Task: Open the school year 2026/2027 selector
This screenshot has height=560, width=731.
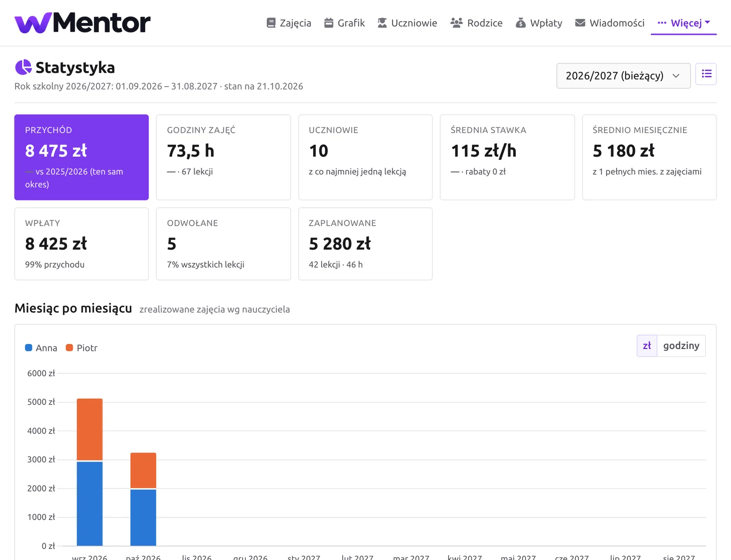Action: coord(623,76)
